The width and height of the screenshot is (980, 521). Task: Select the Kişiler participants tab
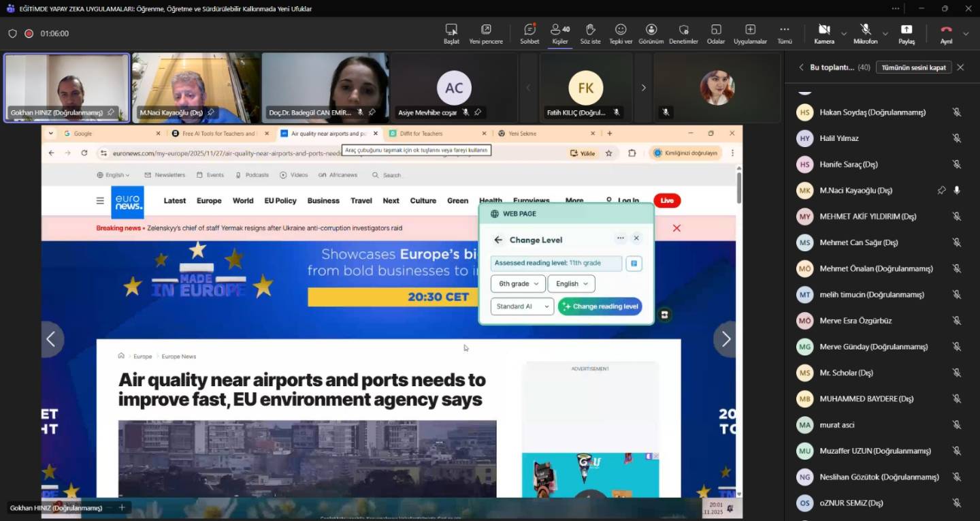click(560, 32)
